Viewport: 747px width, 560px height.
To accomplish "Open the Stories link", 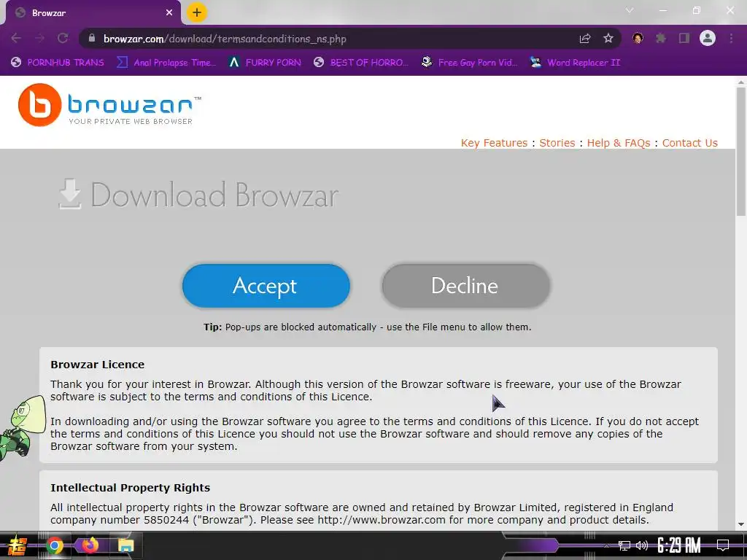I will point(557,143).
